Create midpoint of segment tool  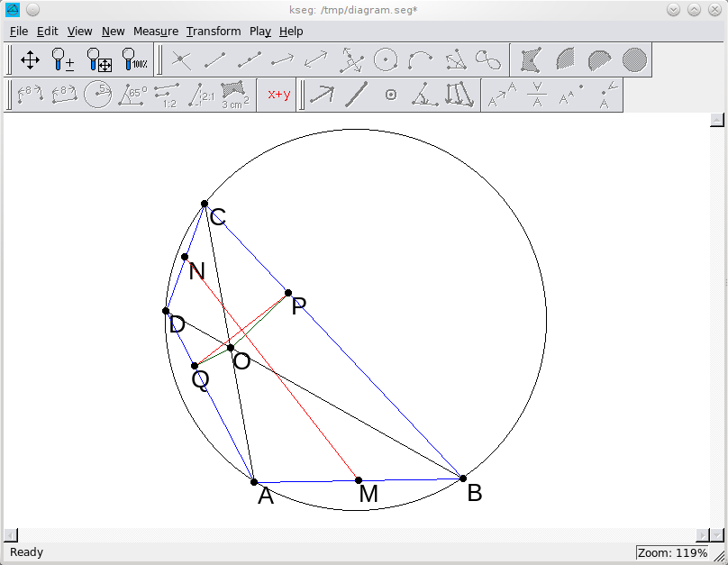(250, 60)
